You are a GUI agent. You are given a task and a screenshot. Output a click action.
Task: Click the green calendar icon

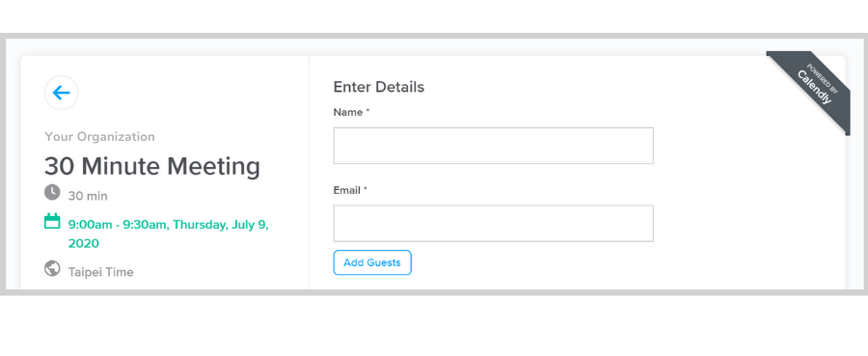point(52,222)
